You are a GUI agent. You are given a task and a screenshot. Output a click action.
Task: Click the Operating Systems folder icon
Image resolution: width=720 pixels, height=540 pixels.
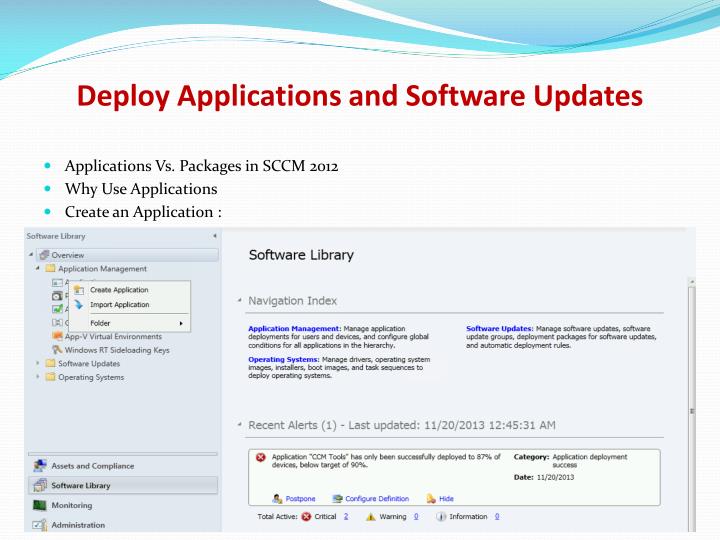pos(51,377)
